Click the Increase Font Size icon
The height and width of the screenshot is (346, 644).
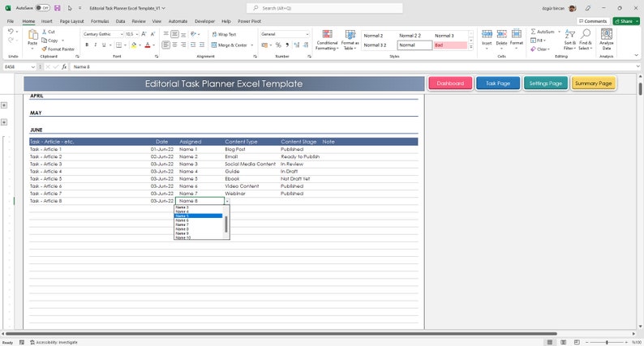[x=144, y=34]
